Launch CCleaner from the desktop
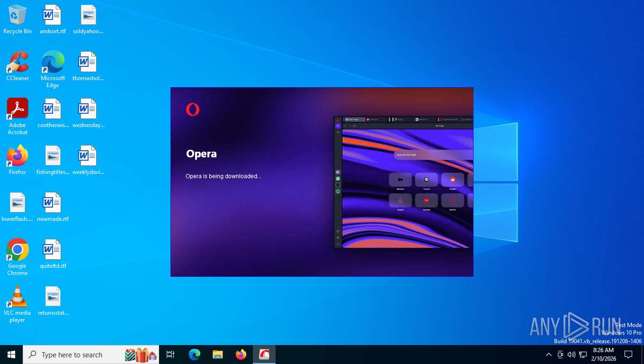Image resolution: width=644 pixels, height=364 pixels. [x=18, y=66]
